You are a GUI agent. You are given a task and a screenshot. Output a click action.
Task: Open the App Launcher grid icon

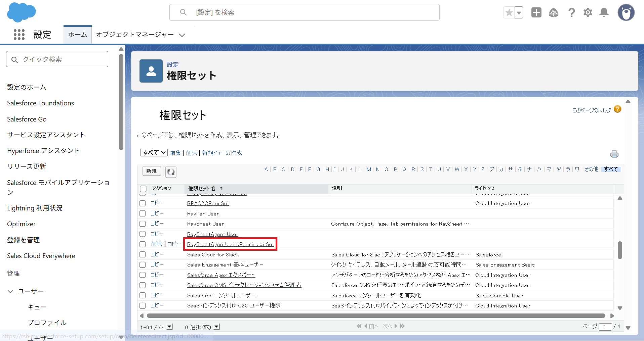coord(19,35)
